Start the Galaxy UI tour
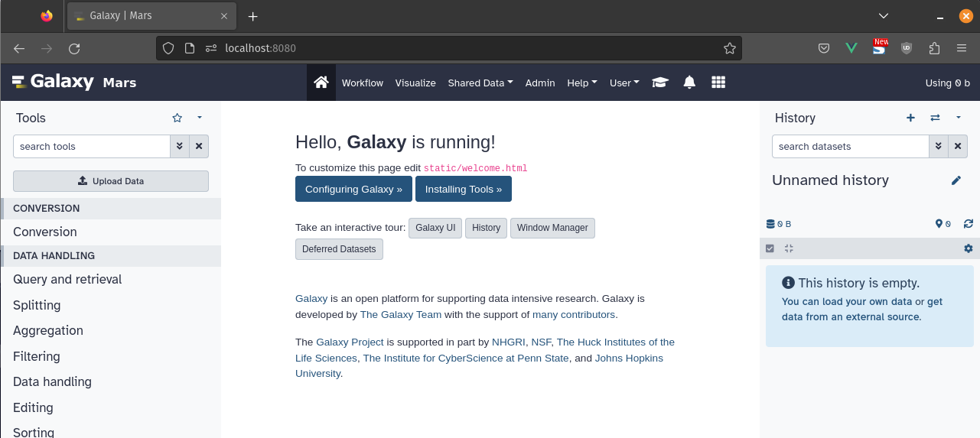 click(x=435, y=228)
